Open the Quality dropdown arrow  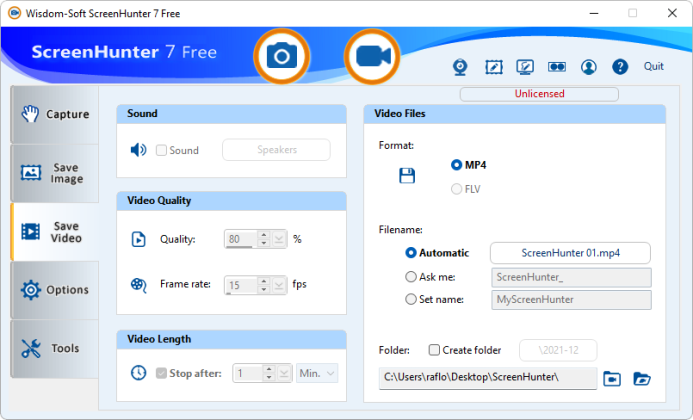[278, 239]
